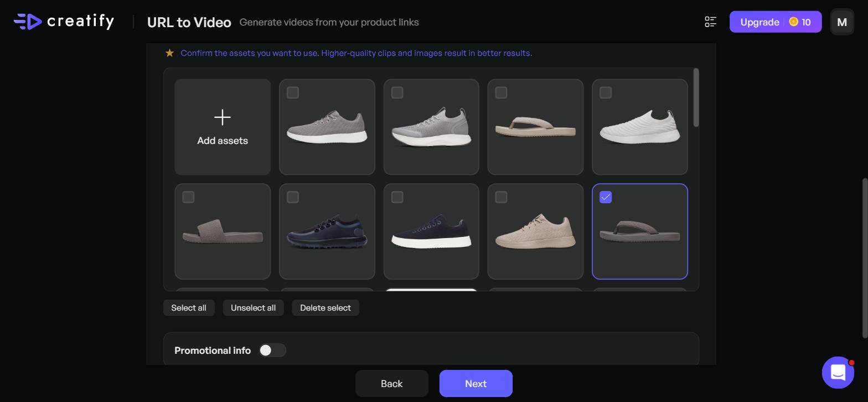
Task: Check the grey sock-collar runner checkbox
Action: point(397,92)
